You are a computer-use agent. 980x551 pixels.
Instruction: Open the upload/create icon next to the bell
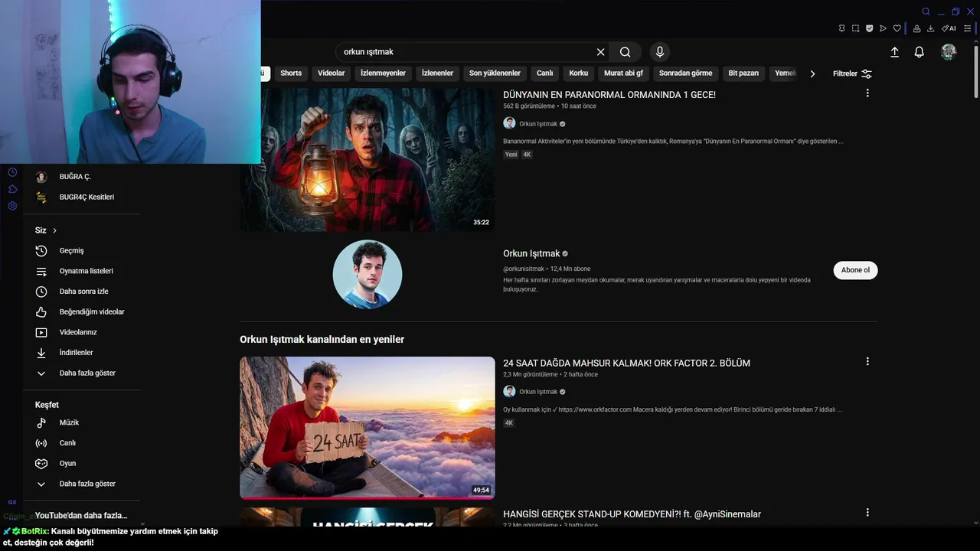click(894, 52)
